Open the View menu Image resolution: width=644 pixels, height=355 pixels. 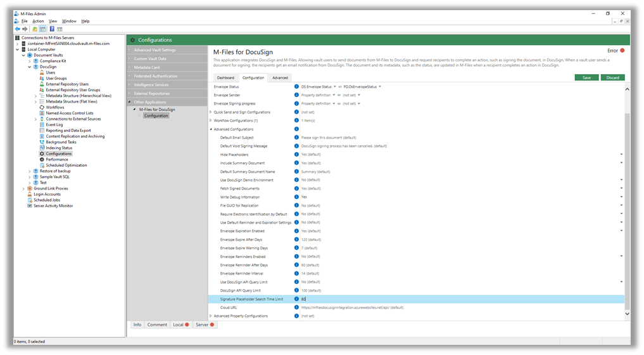tap(53, 21)
